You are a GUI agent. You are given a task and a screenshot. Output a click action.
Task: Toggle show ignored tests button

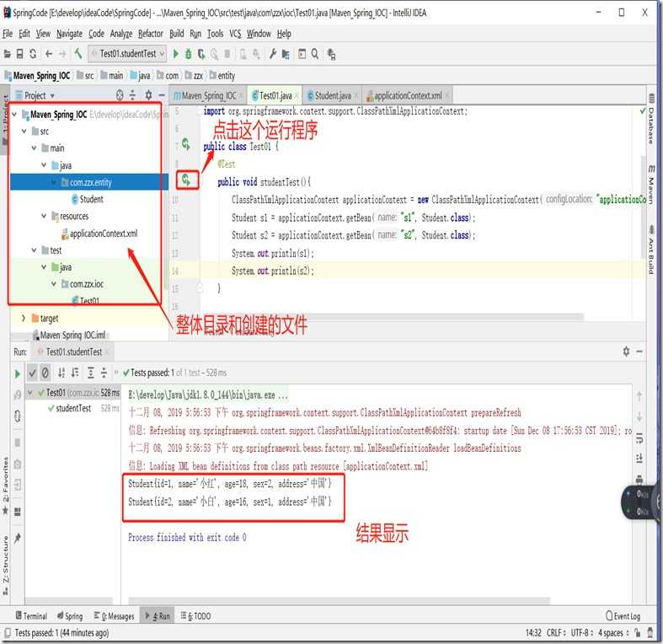coord(45,373)
